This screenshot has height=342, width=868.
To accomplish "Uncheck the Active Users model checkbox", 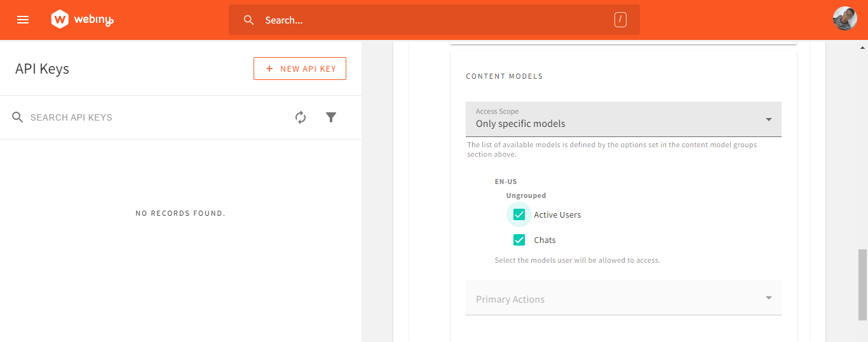I will [519, 214].
